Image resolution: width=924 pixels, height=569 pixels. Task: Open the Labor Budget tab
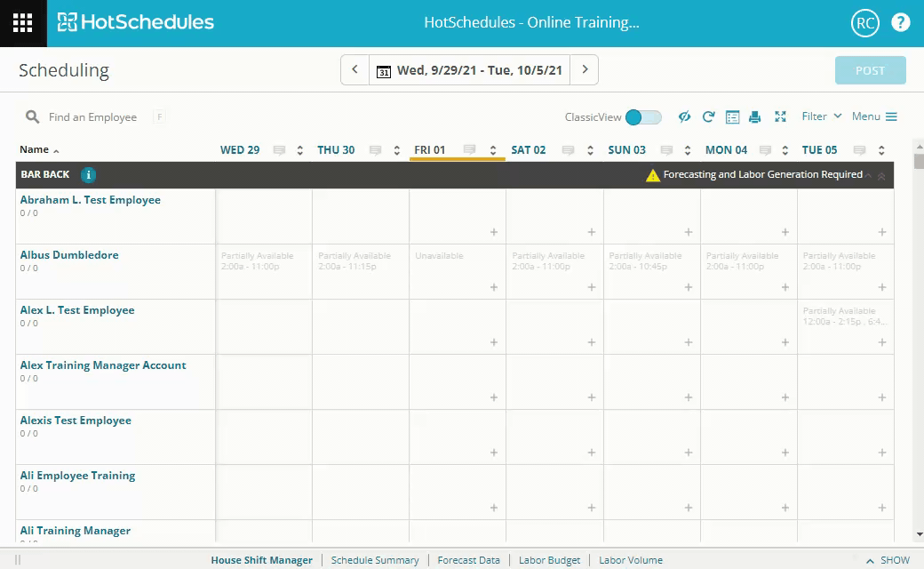tap(549, 560)
